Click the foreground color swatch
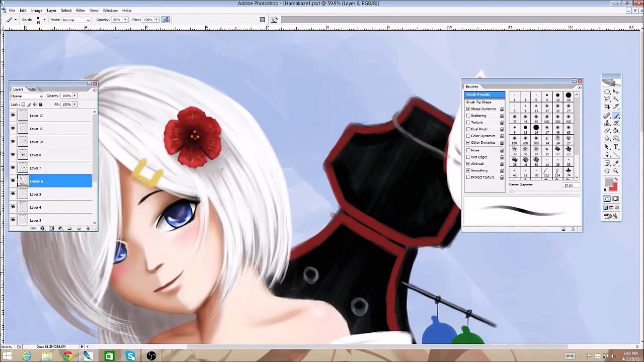This screenshot has height=362, width=644. click(608, 182)
